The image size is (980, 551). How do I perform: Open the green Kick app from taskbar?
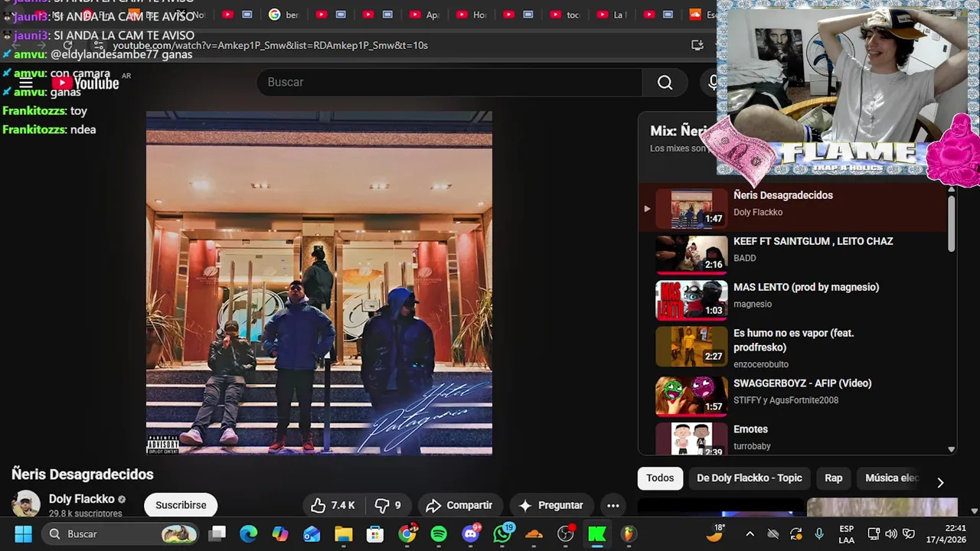[597, 534]
